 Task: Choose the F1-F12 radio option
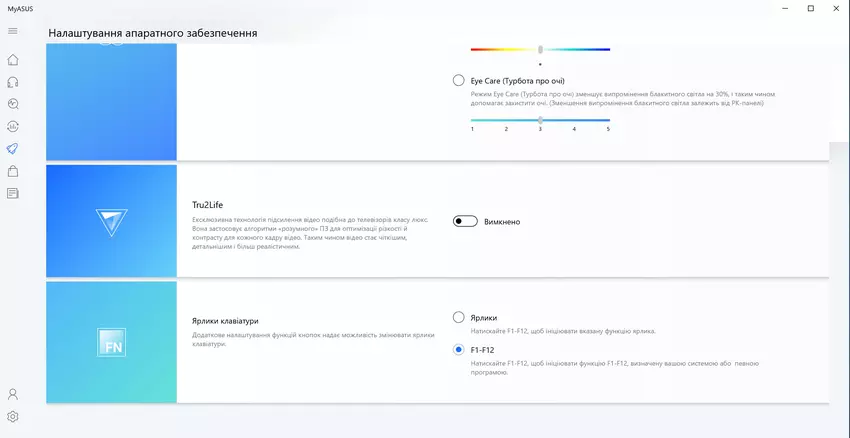459,350
